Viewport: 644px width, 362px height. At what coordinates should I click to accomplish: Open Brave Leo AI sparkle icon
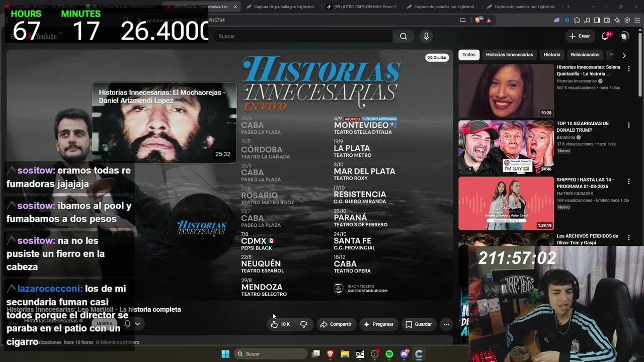[x=617, y=20]
